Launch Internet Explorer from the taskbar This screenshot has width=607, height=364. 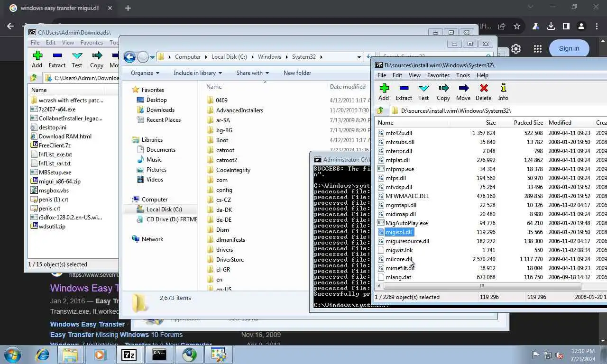click(43, 355)
